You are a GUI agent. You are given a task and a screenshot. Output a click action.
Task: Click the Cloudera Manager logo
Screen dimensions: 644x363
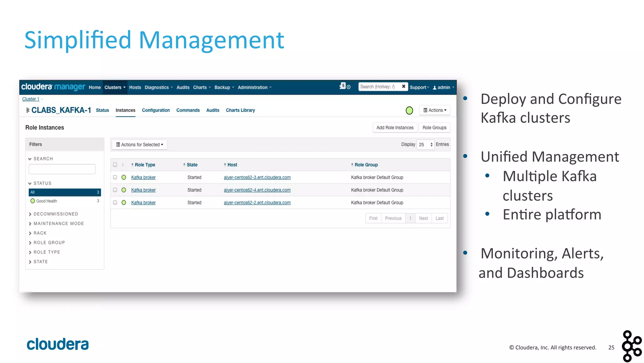coord(53,87)
